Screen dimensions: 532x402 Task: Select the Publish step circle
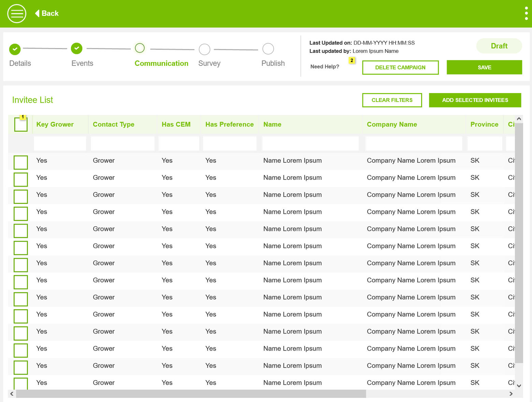[x=268, y=49]
